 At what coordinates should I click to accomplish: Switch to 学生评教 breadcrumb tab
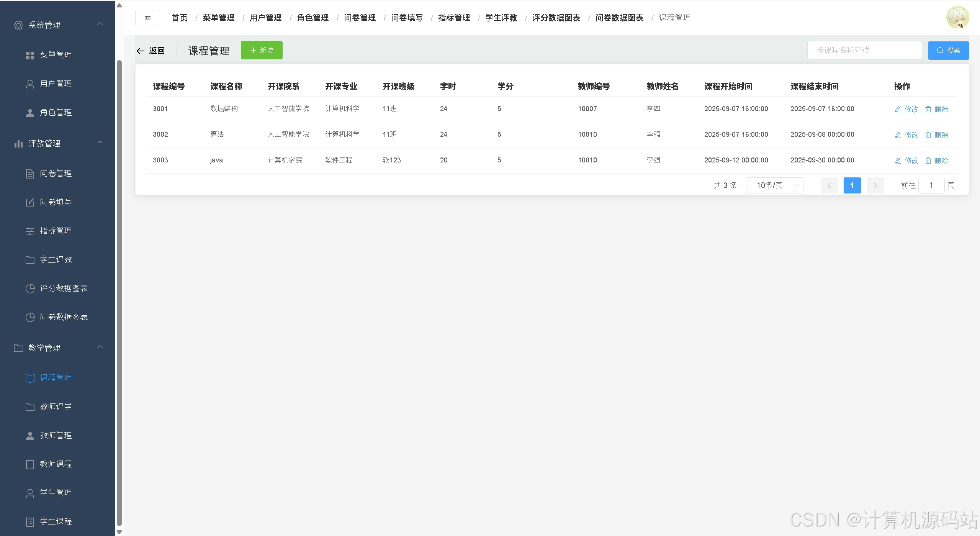[501, 18]
